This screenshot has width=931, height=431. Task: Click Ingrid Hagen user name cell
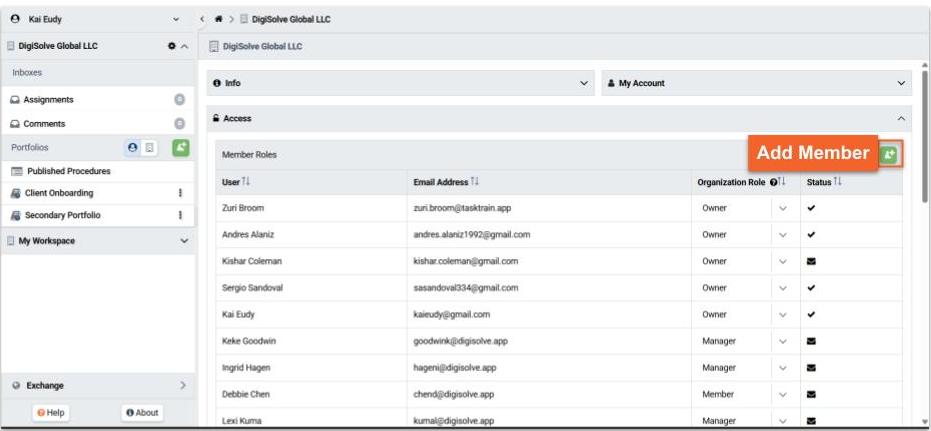coord(311,367)
